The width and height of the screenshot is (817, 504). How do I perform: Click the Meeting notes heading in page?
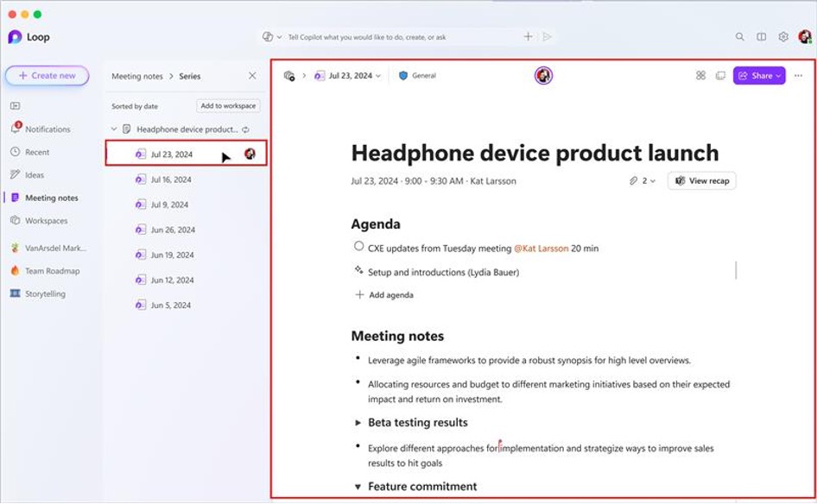[x=397, y=336]
